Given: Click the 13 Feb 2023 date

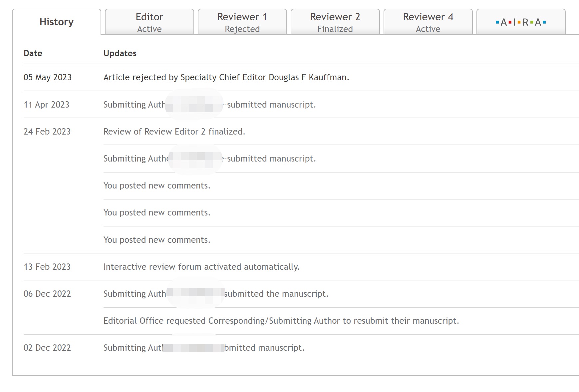Looking at the screenshot, I should (x=47, y=267).
